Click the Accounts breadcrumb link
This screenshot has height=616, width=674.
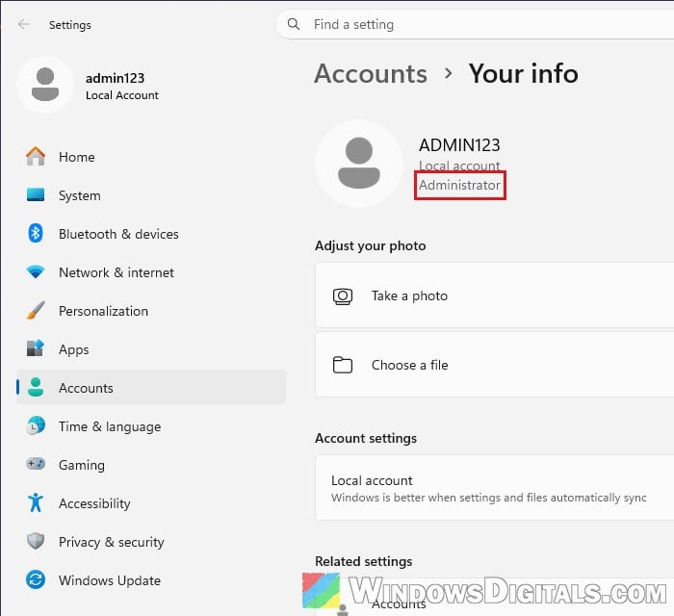(371, 74)
